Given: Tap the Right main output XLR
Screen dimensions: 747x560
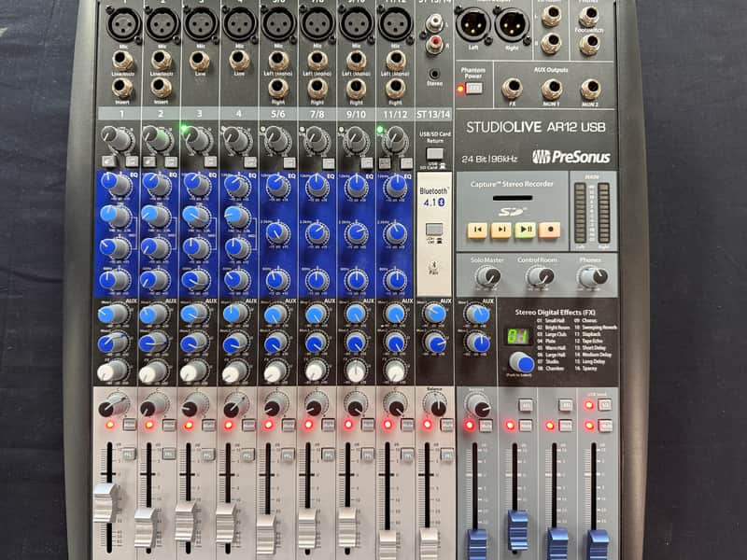Looking at the screenshot, I should coord(512,24).
